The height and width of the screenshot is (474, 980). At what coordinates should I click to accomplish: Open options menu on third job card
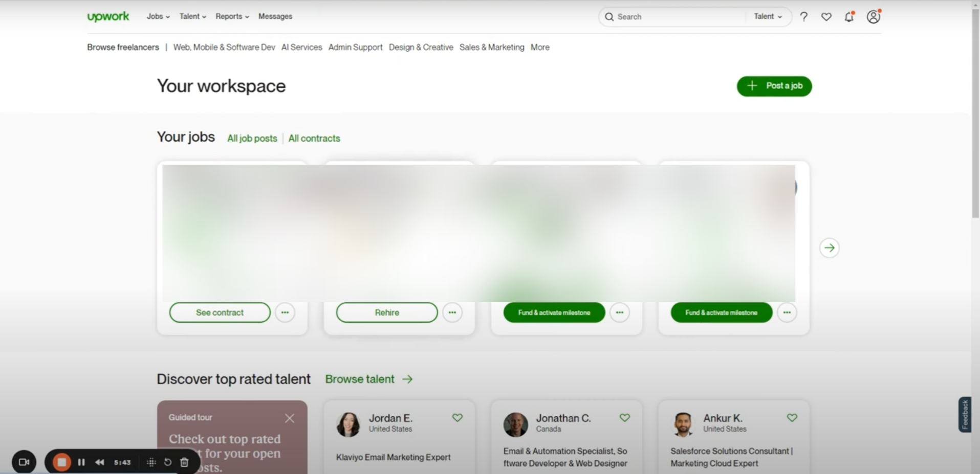coord(620,312)
